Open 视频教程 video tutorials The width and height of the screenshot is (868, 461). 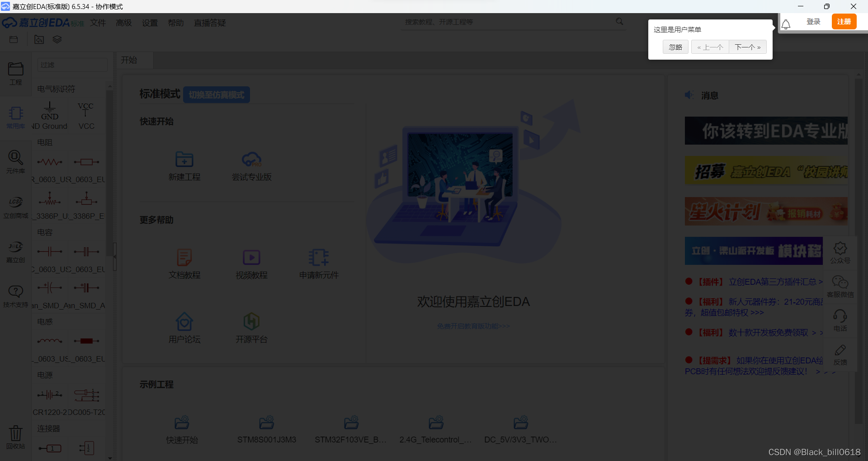click(x=251, y=264)
